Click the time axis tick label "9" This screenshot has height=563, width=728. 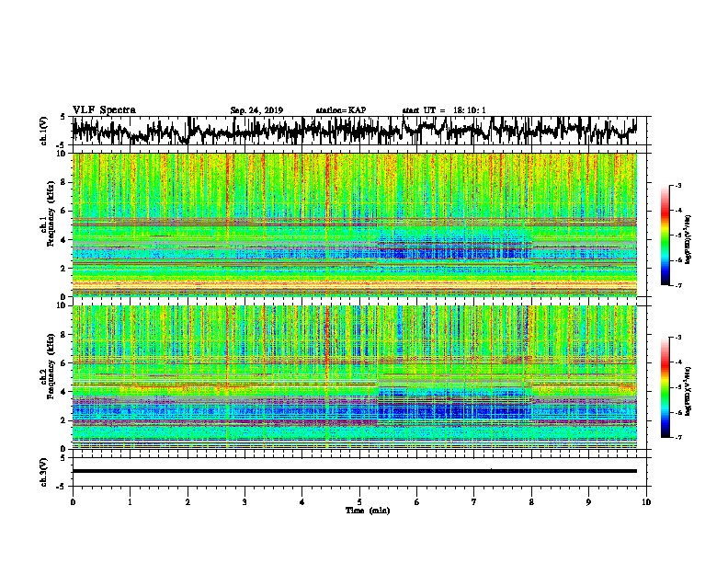point(588,502)
